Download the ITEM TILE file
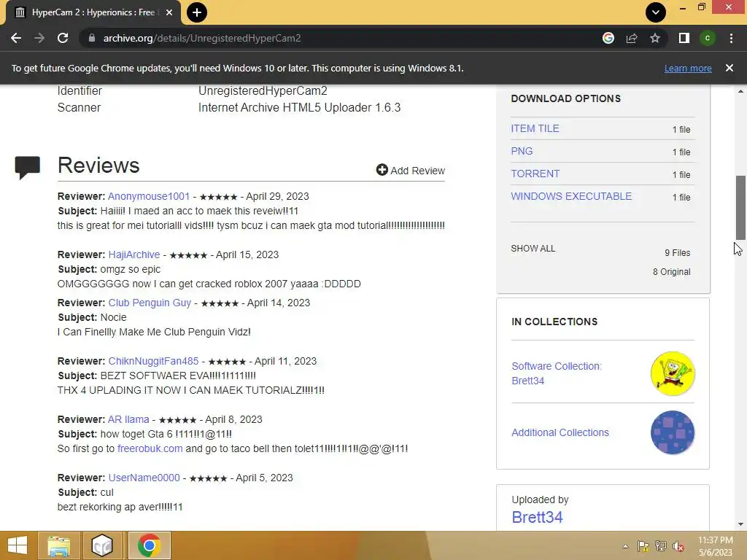The width and height of the screenshot is (747, 560). pyautogui.click(x=535, y=128)
